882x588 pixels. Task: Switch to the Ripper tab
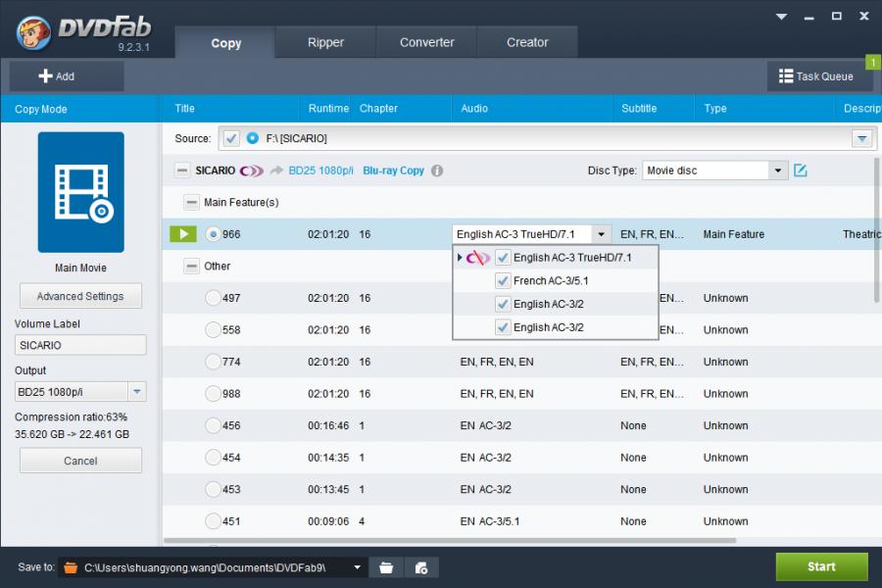point(325,42)
